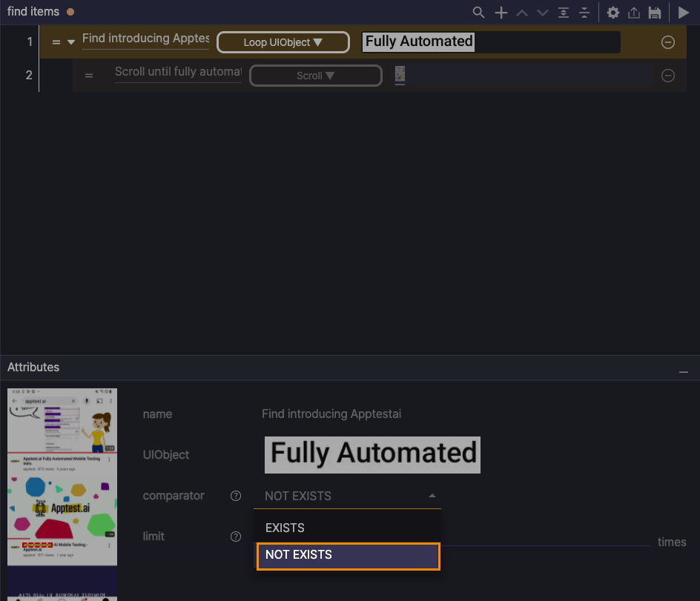Collapse step 1 using its triangle arrow
Image resolution: width=700 pixels, height=601 pixels.
(71, 42)
